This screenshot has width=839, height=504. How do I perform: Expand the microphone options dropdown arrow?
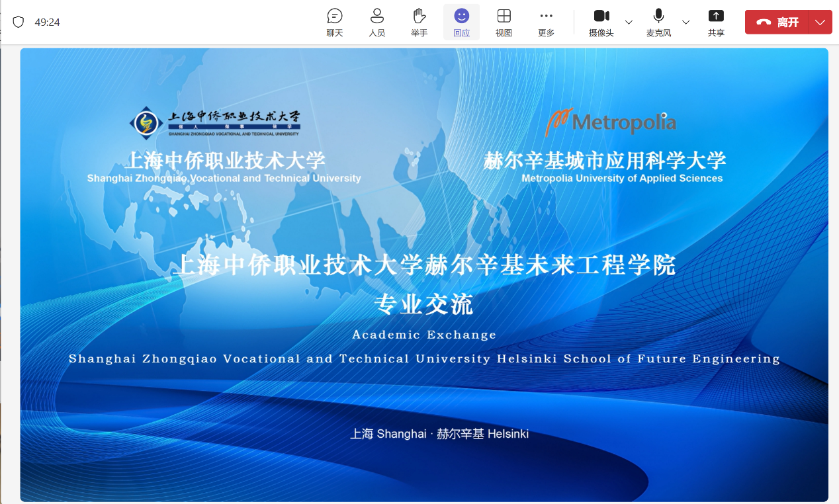tap(685, 22)
